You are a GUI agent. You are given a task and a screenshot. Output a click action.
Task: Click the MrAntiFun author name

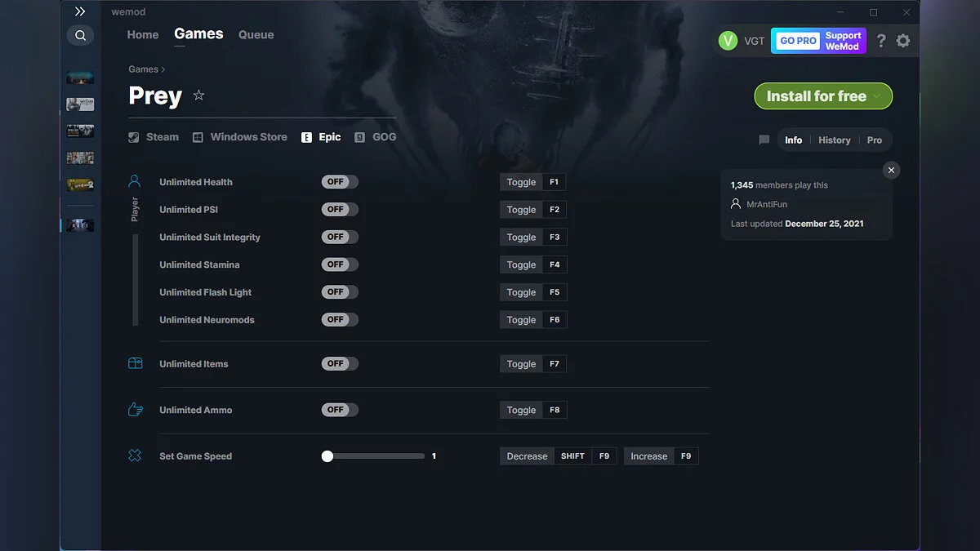point(767,204)
